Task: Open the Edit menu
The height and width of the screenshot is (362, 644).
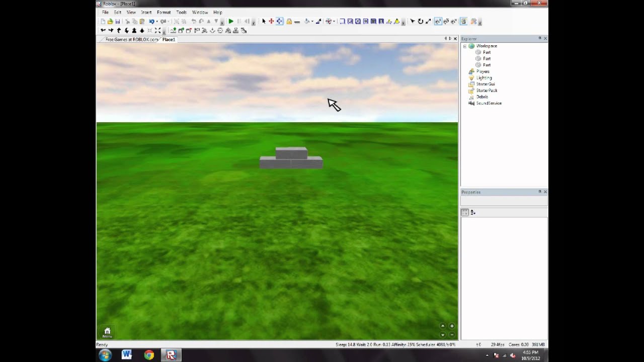Action: coord(117,12)
